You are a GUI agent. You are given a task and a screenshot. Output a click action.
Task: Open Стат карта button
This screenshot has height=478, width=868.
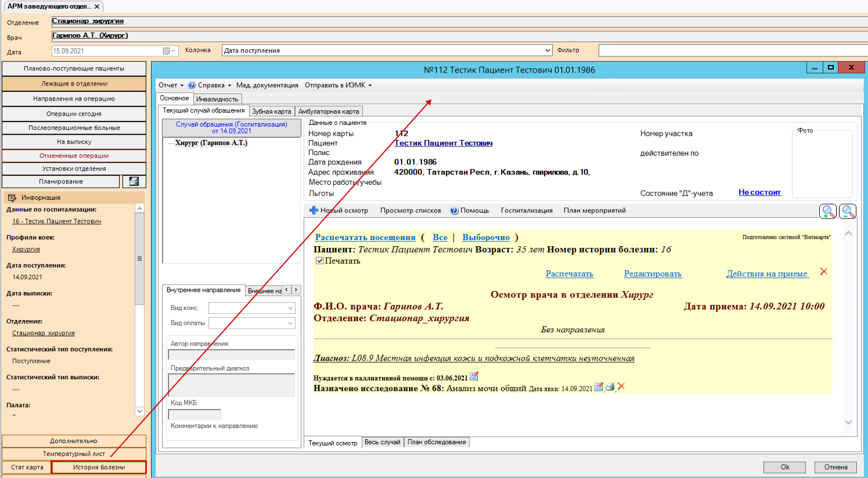(27, 467)
